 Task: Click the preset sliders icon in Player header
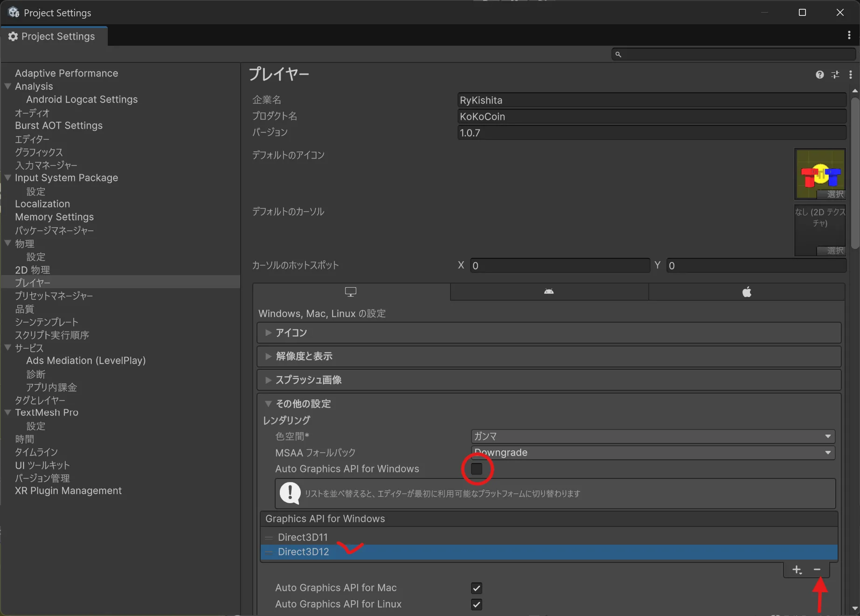[835, 75]
